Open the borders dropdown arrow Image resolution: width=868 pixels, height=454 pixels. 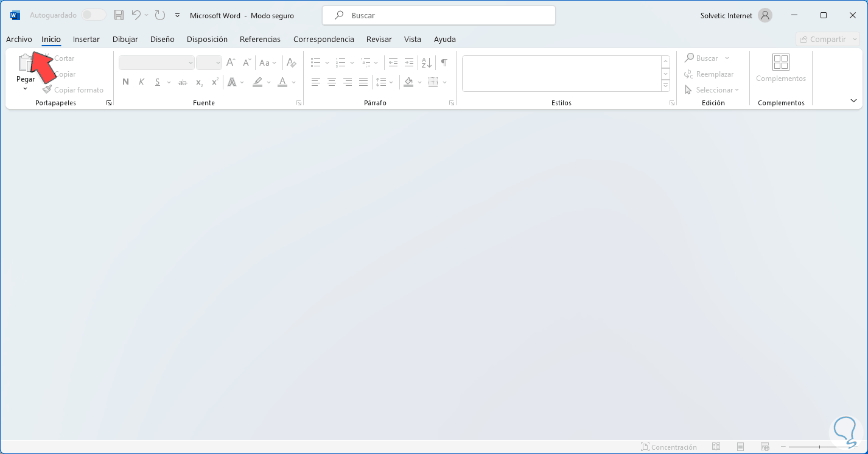pyautogui.click(x=445, y=82)
